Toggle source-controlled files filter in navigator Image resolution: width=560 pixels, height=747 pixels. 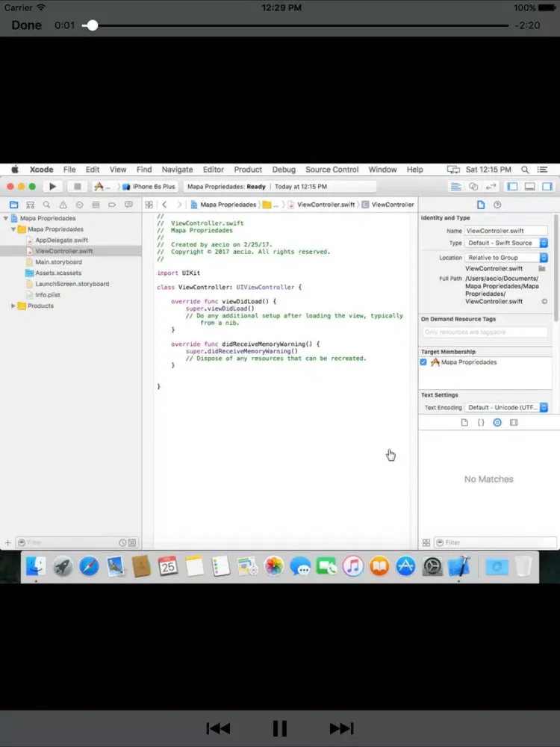coord(132,542)
